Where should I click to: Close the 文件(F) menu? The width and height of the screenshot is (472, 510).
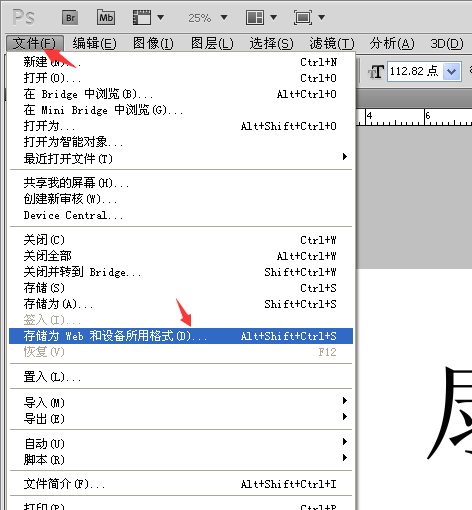pos(35,43)
